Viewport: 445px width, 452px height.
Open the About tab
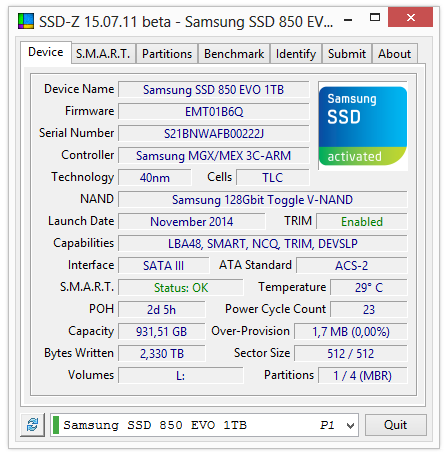pos(395,54)
